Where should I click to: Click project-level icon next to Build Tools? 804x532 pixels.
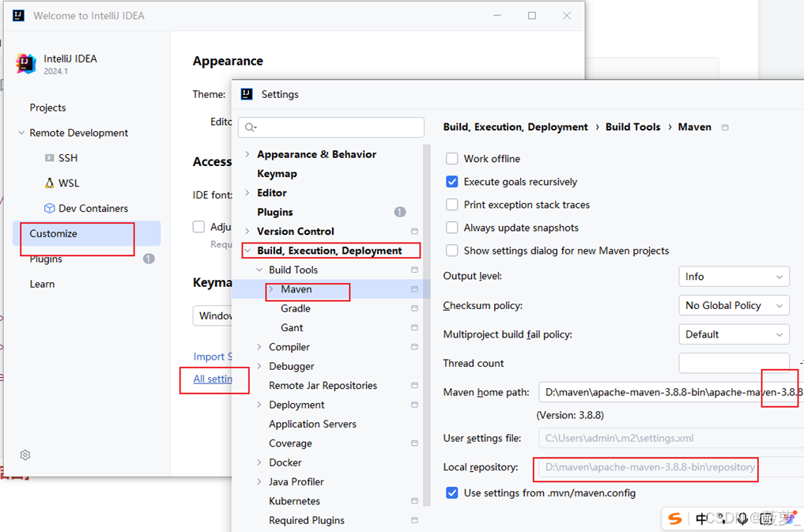pyautogui.click(x=414, y=270)
